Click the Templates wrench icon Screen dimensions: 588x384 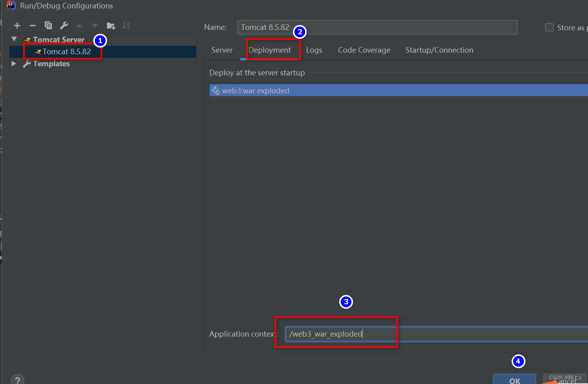[x=27, y=64]
